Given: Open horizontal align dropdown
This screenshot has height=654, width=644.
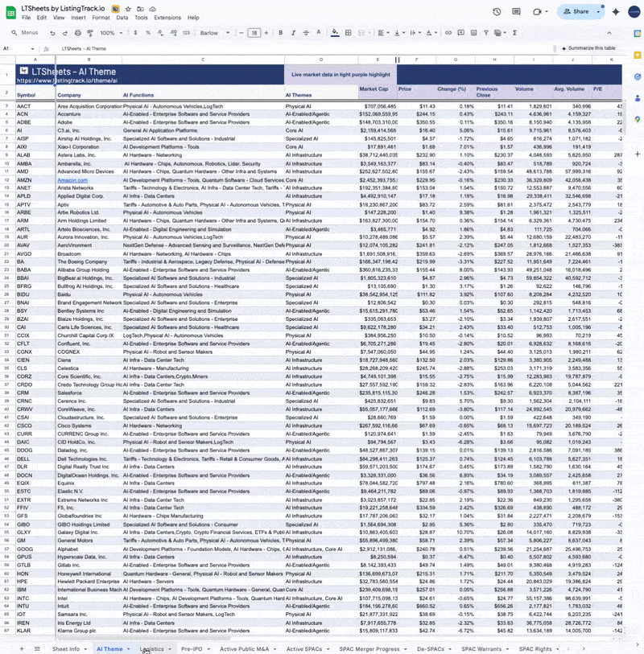Looking at the screenshot, I should 383,33.
